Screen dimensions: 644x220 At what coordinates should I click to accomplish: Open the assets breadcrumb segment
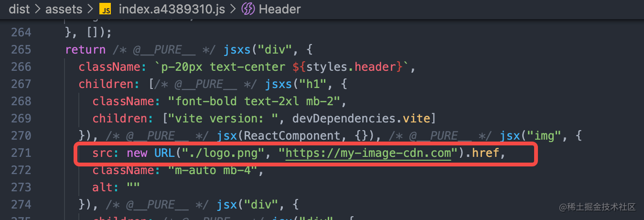tap(63, 9)
